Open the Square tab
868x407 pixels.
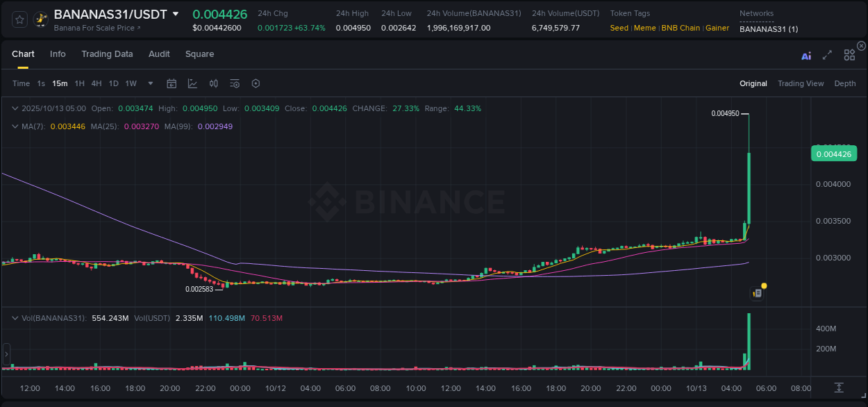point(199,54)
